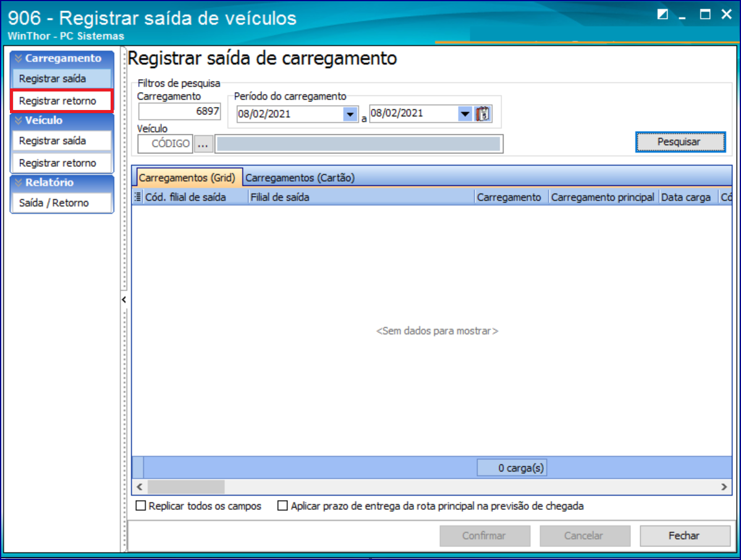Click the horizontal scrollbar thumb
Screen dimensions: 741x560
pyautogui.click(x=186, y=486)
